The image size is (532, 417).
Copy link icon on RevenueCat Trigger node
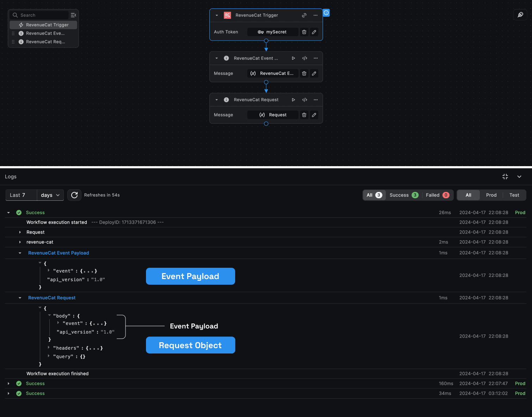304,15
